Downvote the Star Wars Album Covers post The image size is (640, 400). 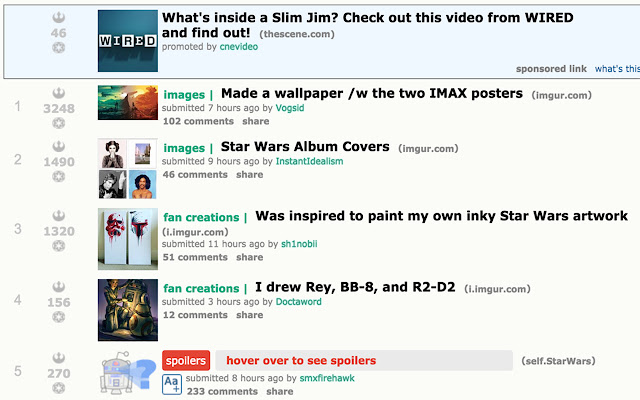(x=59, y=176)
